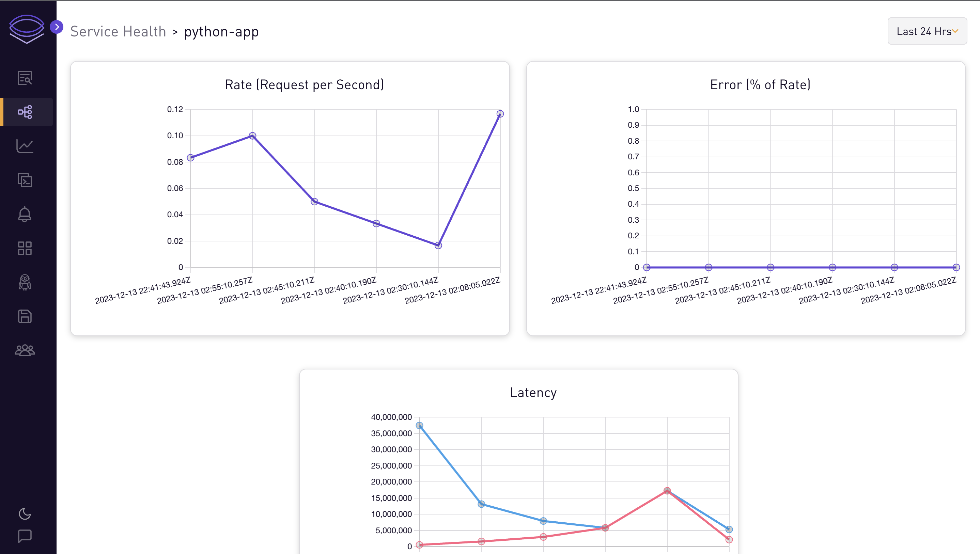The width and height of the screenshot is (980, 554).
Task: Select the Rate chart first point near 0.08
Action: point(191,158)
